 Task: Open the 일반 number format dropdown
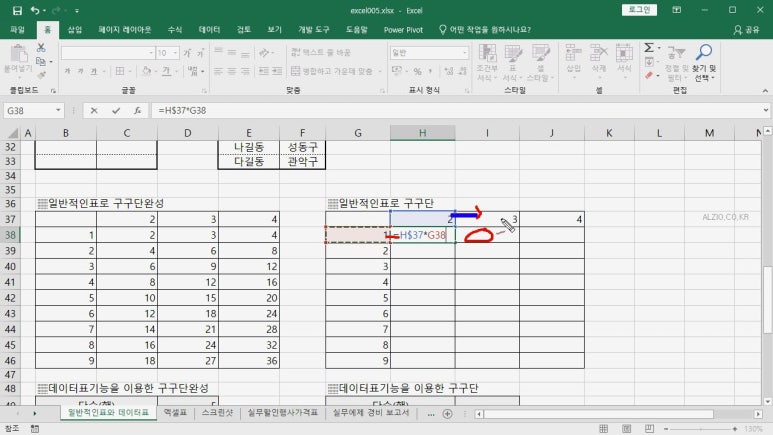tap(463, 52)
